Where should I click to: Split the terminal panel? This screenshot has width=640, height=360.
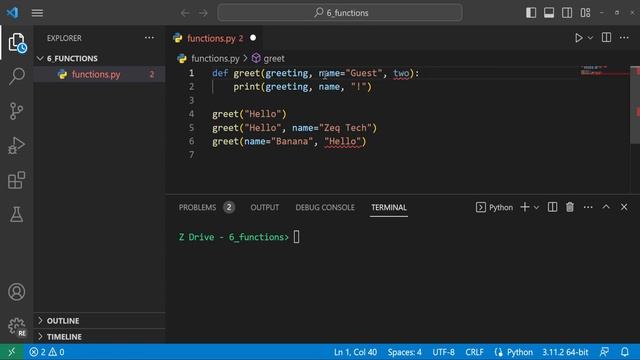pos(552,207)
